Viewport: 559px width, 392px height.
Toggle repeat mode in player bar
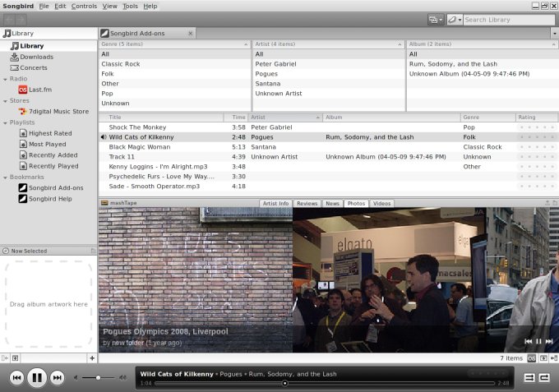click(544, 378)
